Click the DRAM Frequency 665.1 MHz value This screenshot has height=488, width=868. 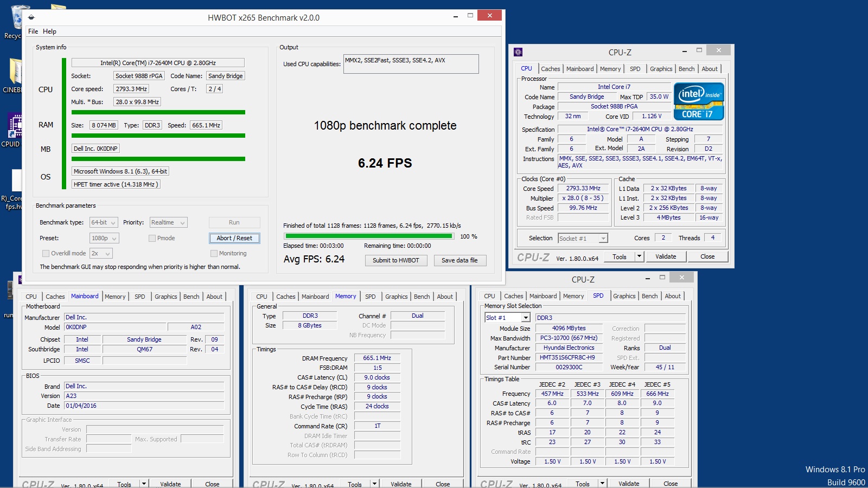coord(377,358)
